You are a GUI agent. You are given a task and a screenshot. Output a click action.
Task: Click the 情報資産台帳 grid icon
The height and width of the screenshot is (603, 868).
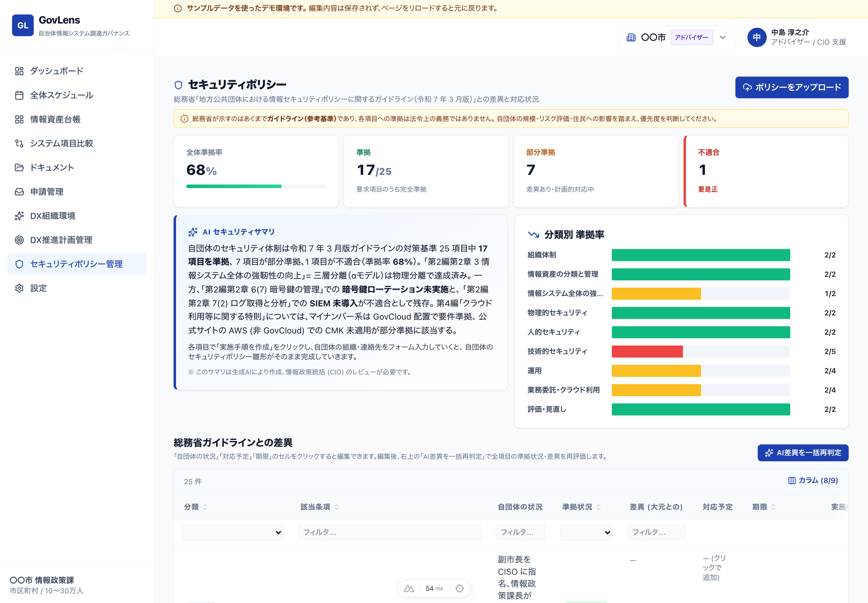pos(19,119)
